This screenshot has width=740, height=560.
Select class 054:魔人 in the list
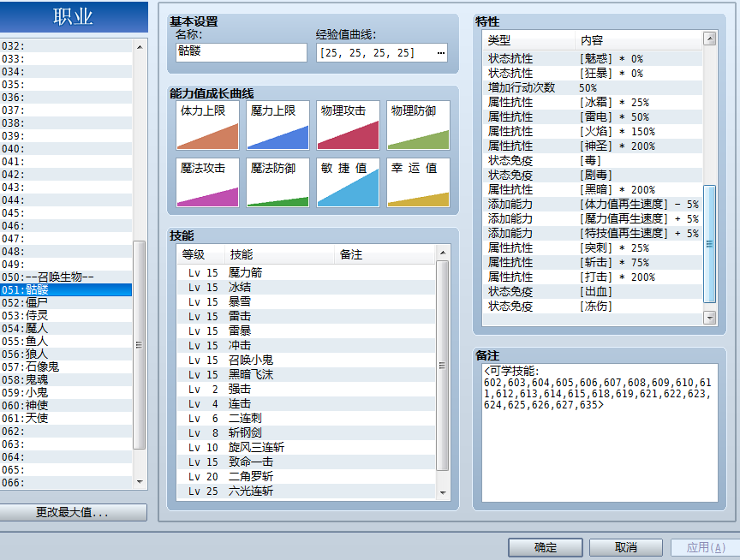point(66,328)
